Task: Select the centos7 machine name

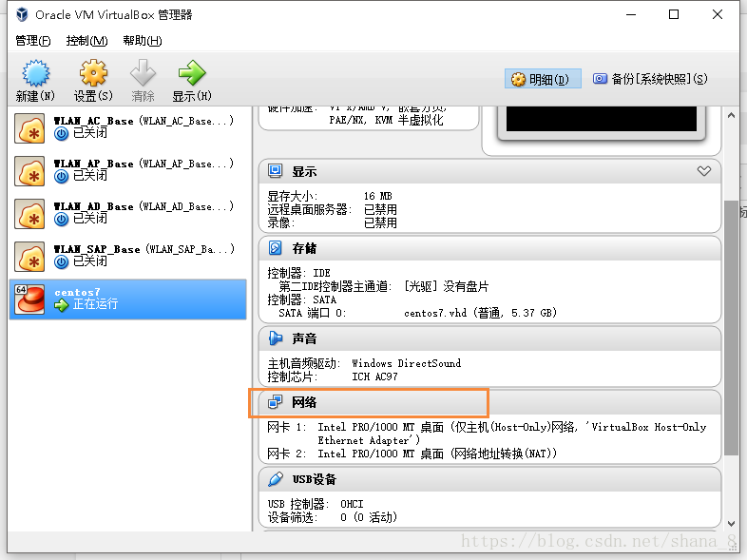Action: pyautogui.click(x=77, y=292)
